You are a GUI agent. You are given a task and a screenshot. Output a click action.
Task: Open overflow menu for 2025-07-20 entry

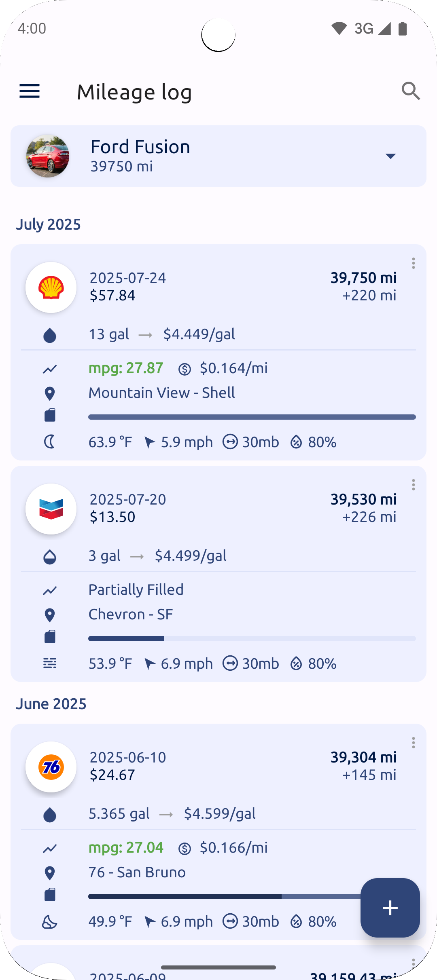tap(413, 485)
